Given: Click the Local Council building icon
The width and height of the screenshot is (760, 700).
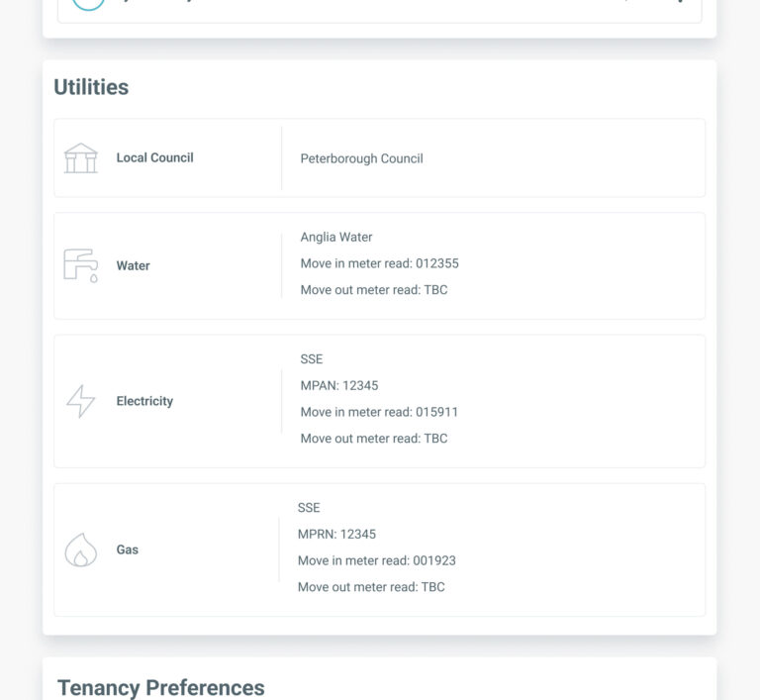Looking at the screenshot, I should click(81, 158).
